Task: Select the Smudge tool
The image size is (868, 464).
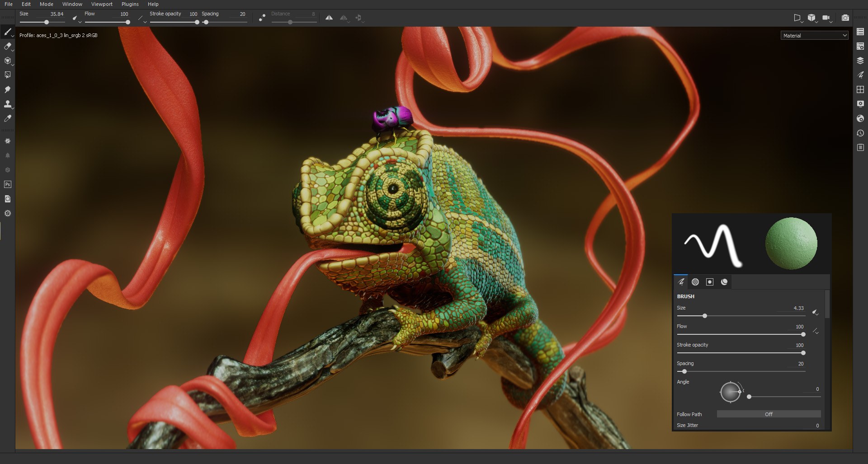Action: pyautogui.click(x=8, y=89)
